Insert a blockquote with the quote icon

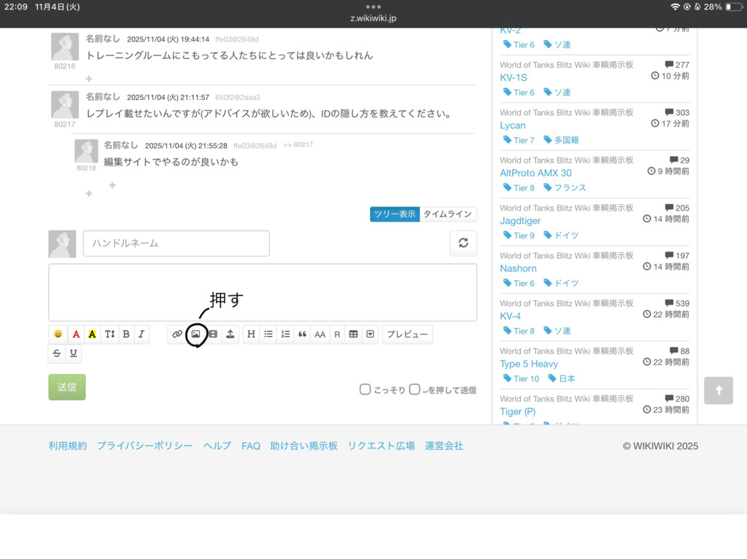(x=302, y=334)
